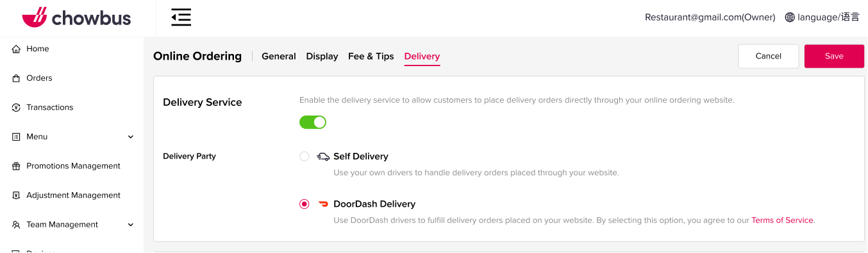Click the globe language icon

tap(790, 17)
